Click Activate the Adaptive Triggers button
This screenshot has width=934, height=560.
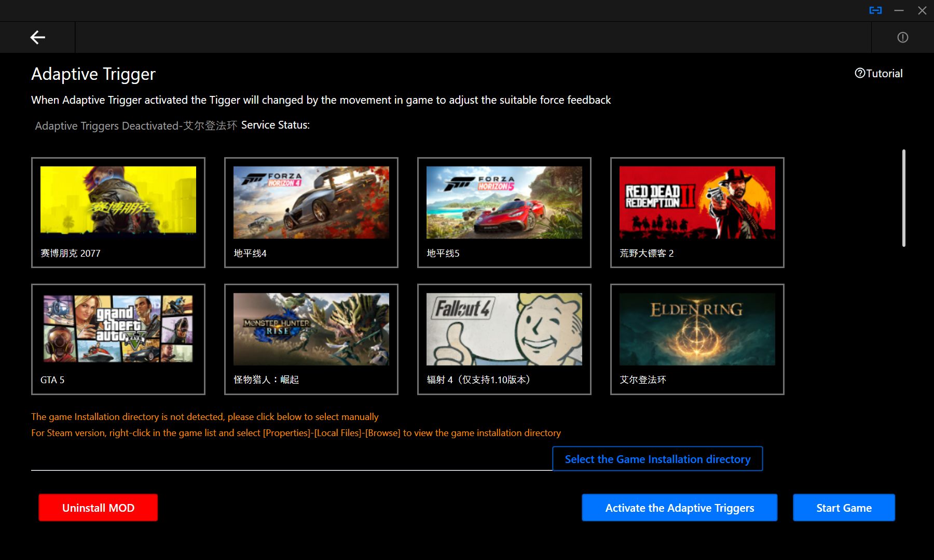click(680, 508)
